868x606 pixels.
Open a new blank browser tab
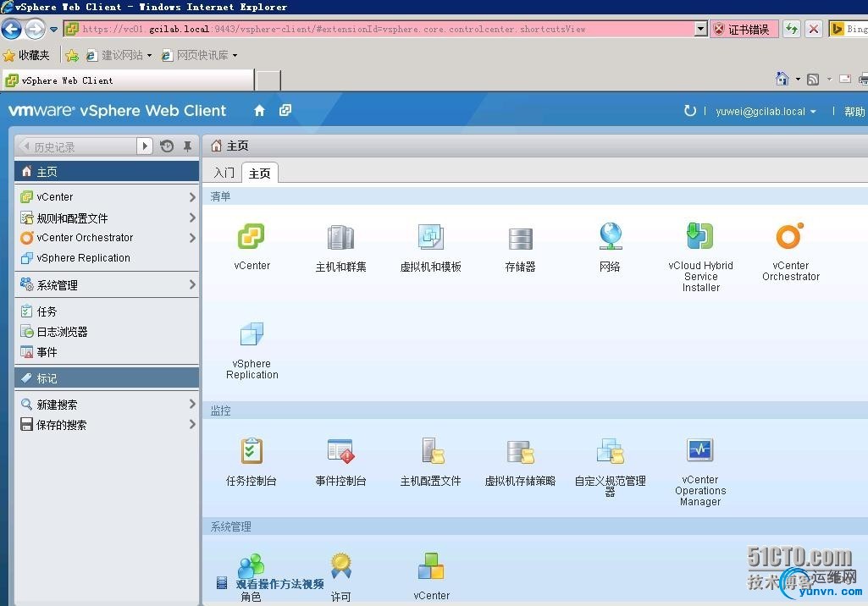click(x=268, y=80)
